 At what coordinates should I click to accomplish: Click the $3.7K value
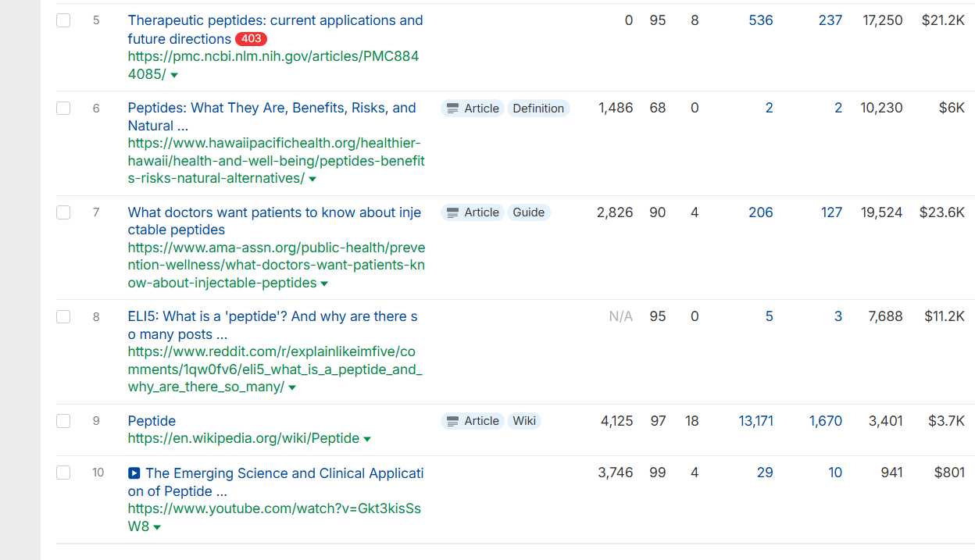click(x=947, y=420)
